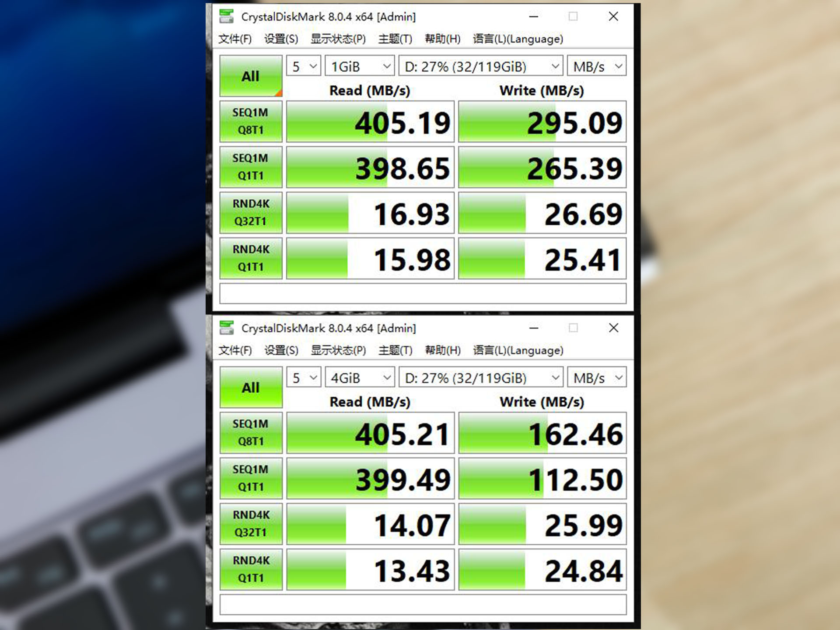Open 帮助(H) menu in bottom window
The width and height of the screenshot is (840, 630).
tap(443, 350)
